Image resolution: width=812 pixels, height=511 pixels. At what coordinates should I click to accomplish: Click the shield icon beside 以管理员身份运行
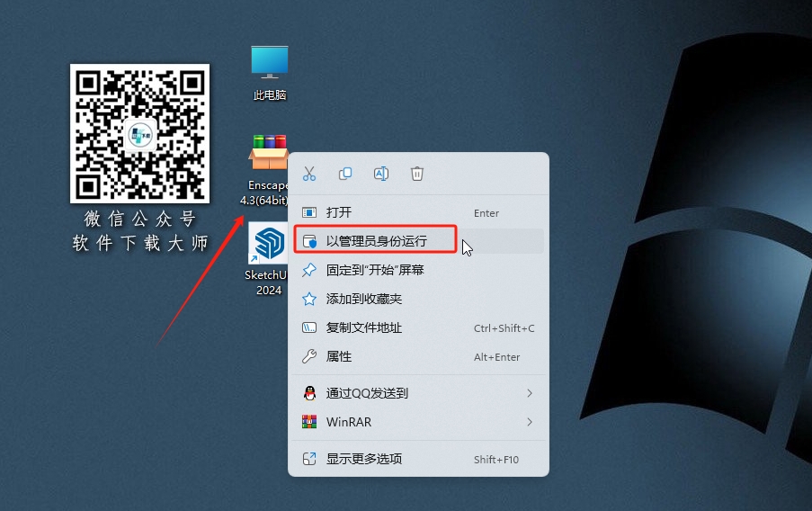(309, 241)
